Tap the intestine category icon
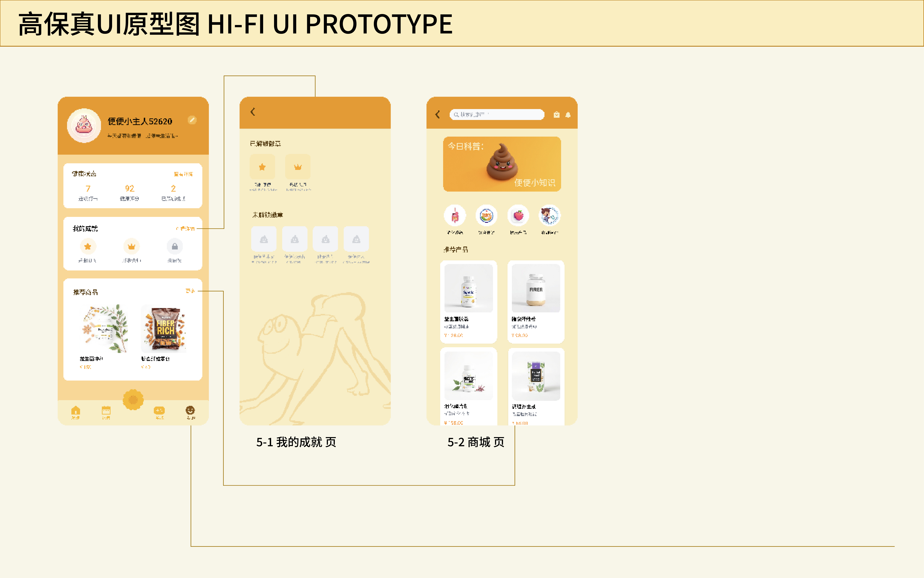This screenshot has height=578, width=924. tap(455, 216)
